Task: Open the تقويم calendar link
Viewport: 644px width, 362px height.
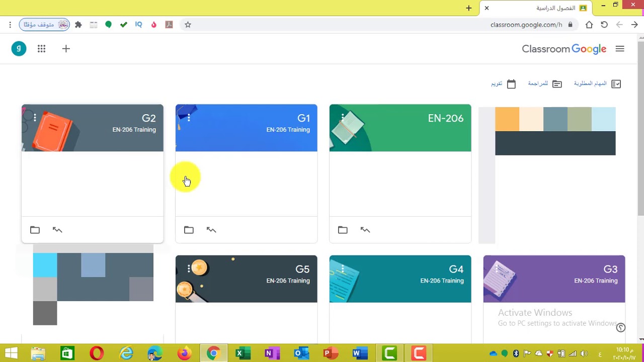Action: coord(504,84)
